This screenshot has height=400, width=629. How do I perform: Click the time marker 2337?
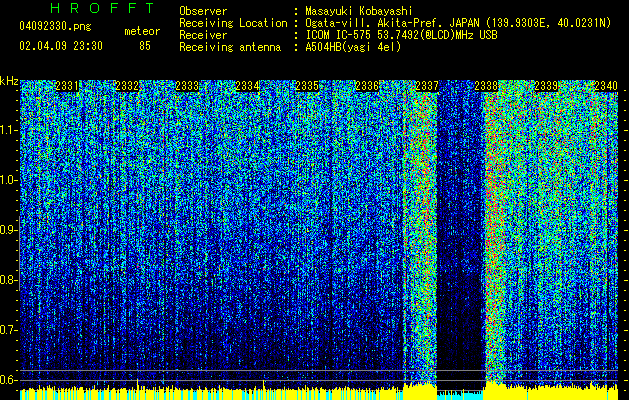pos(427,86)
